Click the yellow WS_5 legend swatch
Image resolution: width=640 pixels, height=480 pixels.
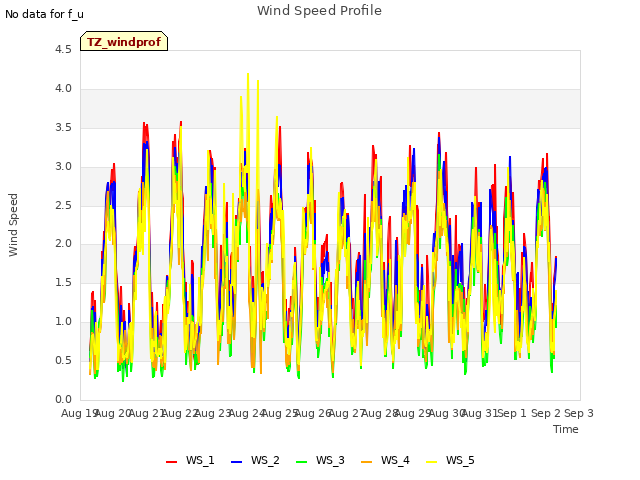[431, 462]
